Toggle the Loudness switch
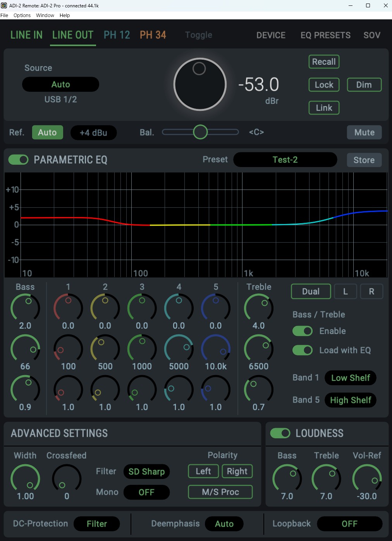This screenshot has height=541, width=392. pos(280,433)
